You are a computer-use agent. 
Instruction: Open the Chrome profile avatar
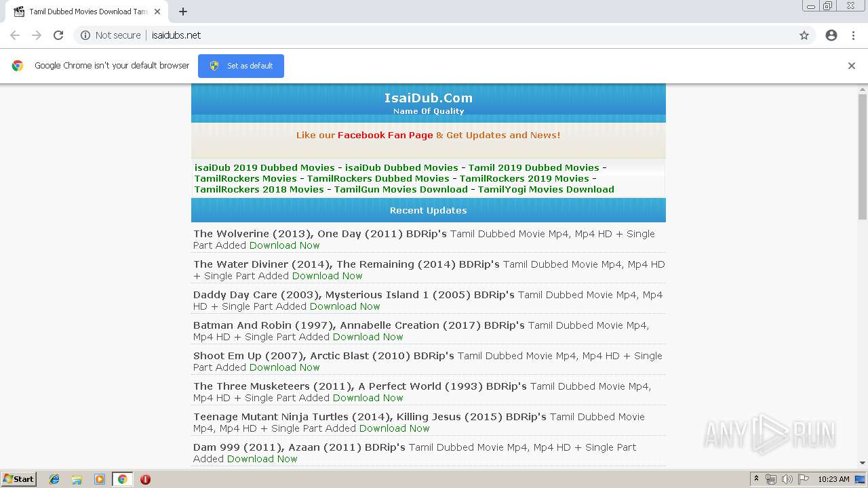click(831, 35)
